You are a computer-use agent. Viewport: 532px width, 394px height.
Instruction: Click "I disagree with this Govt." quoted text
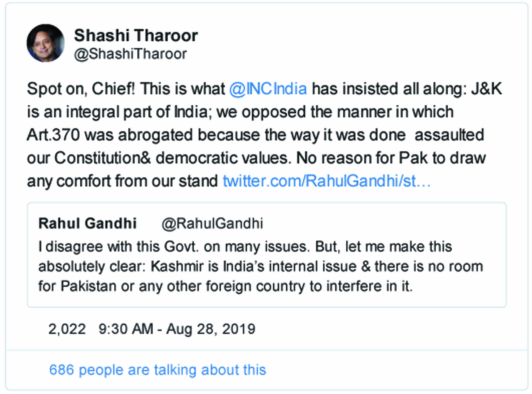point(118,247)
